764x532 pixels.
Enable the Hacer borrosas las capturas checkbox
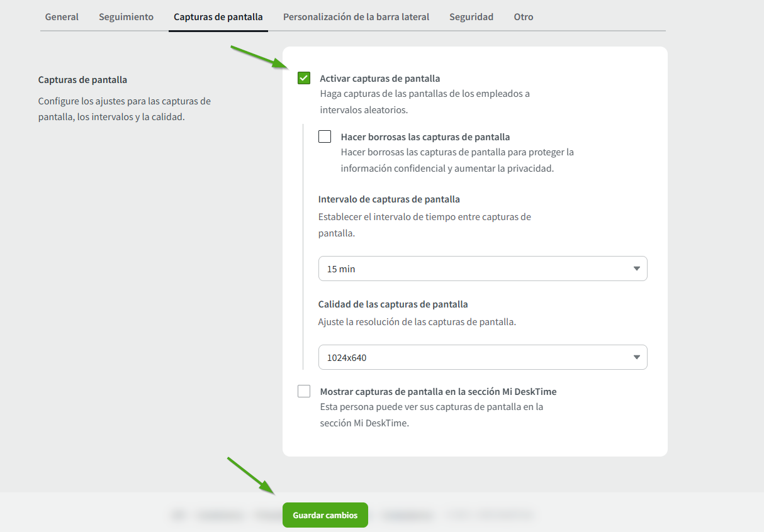325,136
